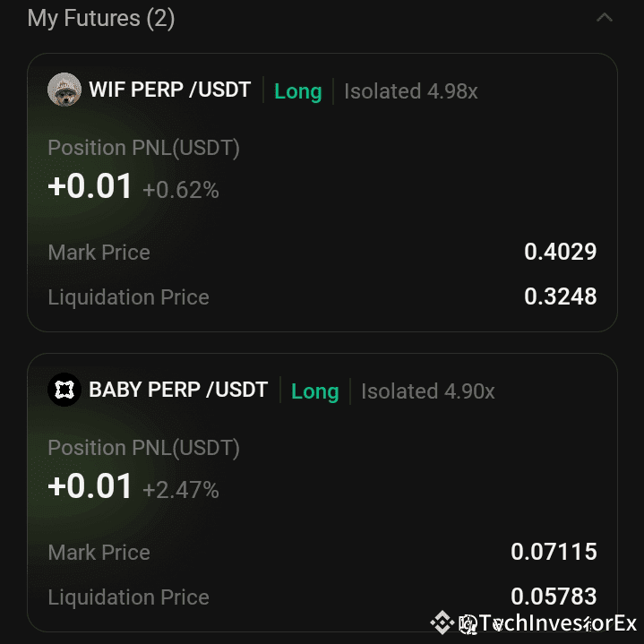Click WIF PNL percentage +0.62%

[x=181, y=190]
